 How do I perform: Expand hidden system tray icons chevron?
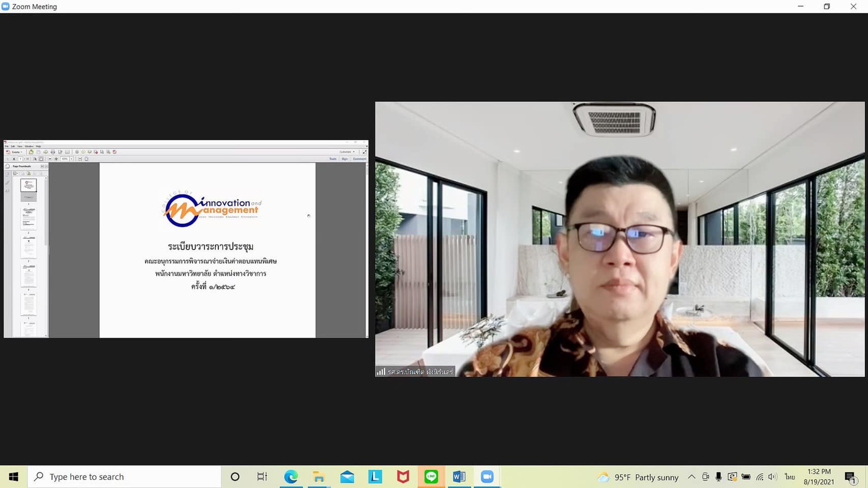691,477
